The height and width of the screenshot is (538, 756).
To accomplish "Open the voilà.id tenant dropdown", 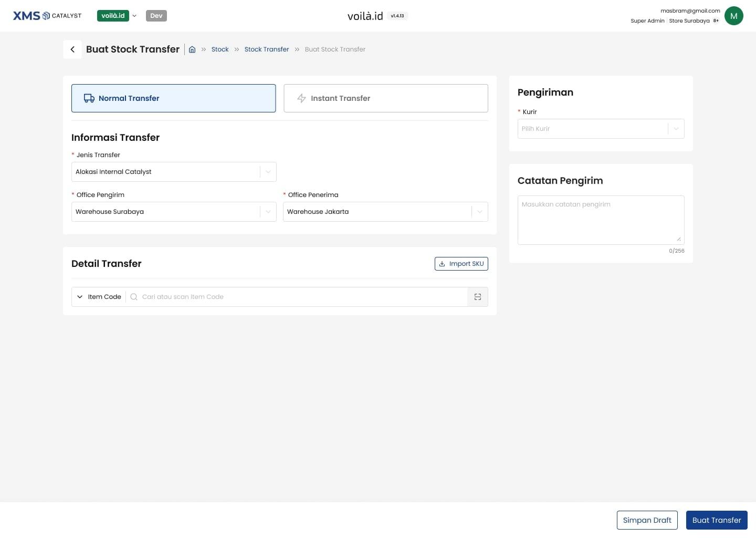I will click(x=117, y=16).
